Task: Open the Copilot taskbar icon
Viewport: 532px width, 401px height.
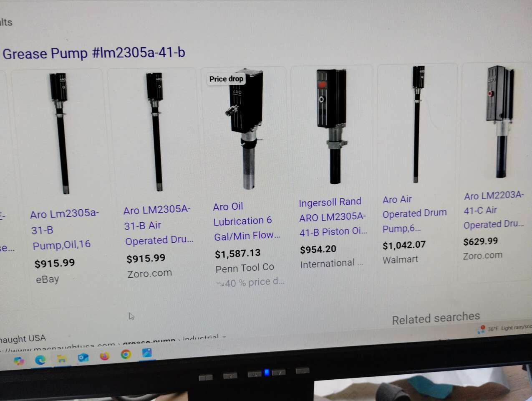Action: [19, 360]
